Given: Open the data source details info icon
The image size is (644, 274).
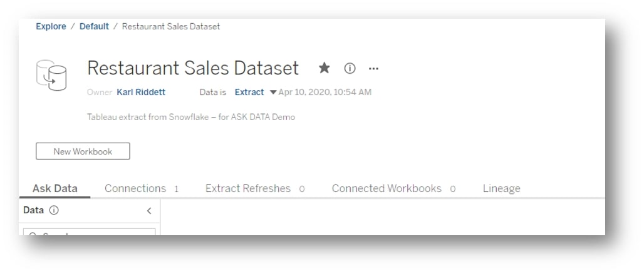Looking at the screenshot, I should (x=350, y=68).
